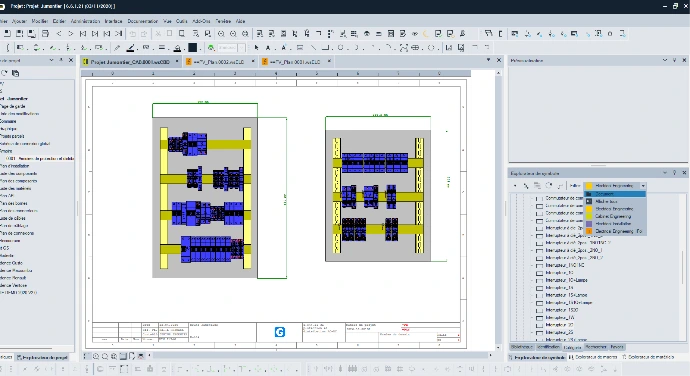Viewport: 690px width, 376px height.
Task: Select the diagonal line drawing tool
Action: click(x=313, y=48)
